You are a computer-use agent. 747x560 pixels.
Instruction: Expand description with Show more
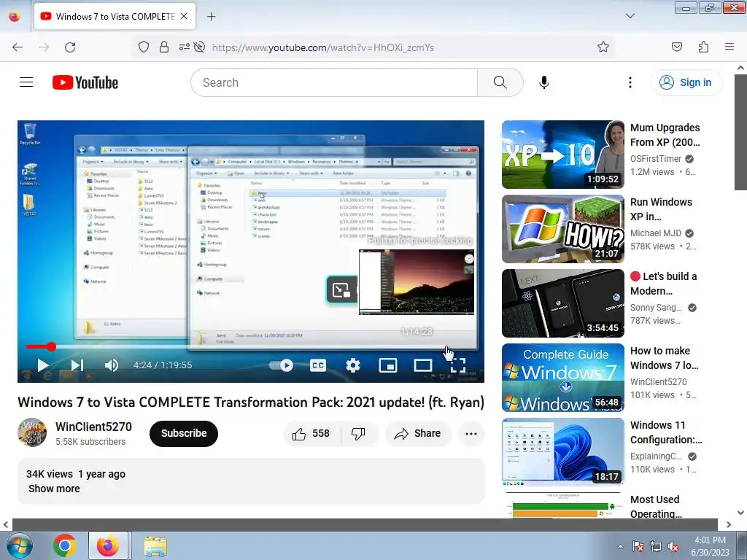(x=54, y=489)
